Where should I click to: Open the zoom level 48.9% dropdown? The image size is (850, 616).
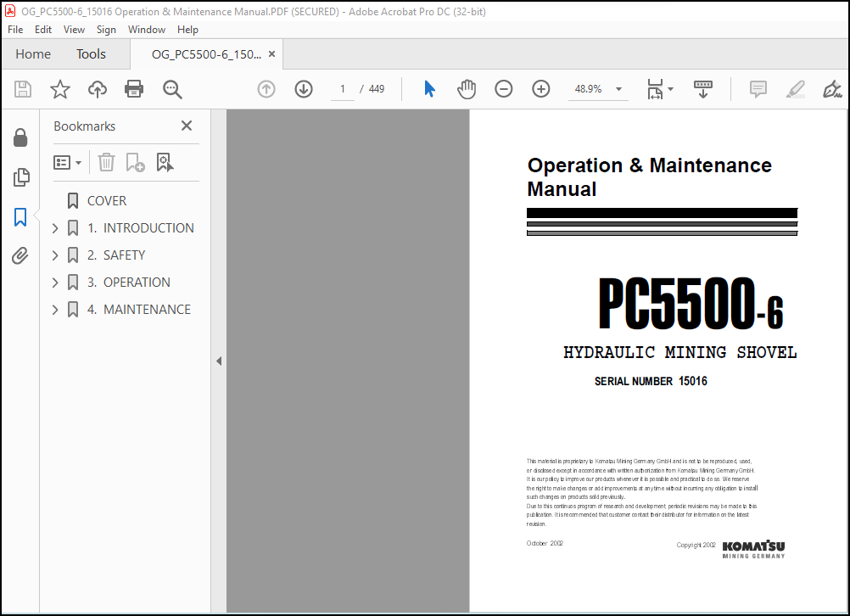(618, 89)
